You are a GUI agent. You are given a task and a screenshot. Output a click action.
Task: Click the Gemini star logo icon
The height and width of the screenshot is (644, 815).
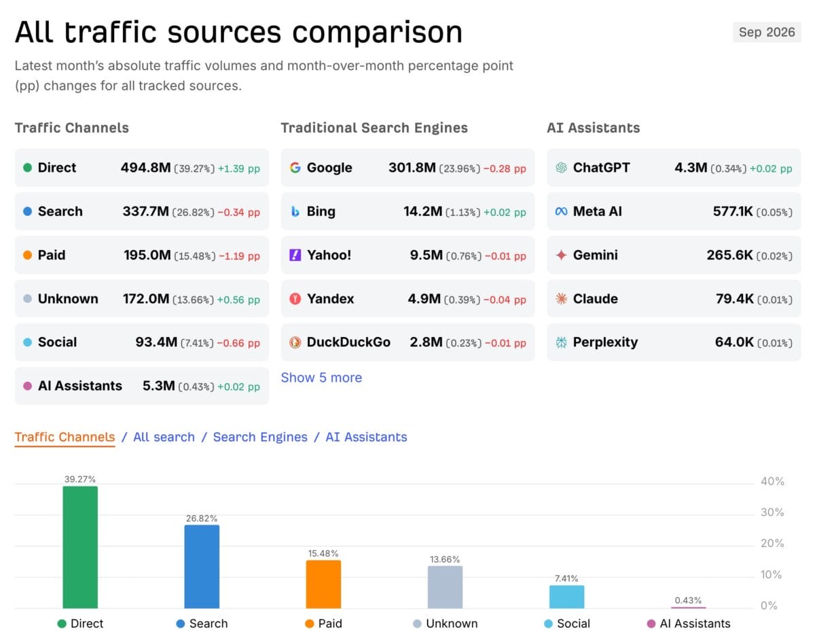tap(561, 255)
